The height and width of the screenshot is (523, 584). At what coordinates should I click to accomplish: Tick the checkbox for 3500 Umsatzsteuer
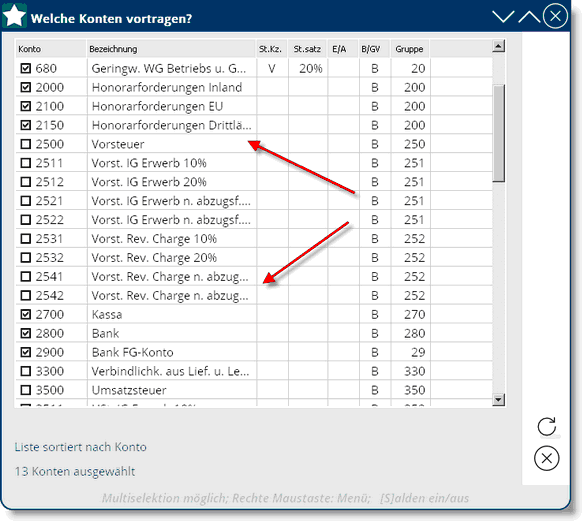tap(26, 390)
